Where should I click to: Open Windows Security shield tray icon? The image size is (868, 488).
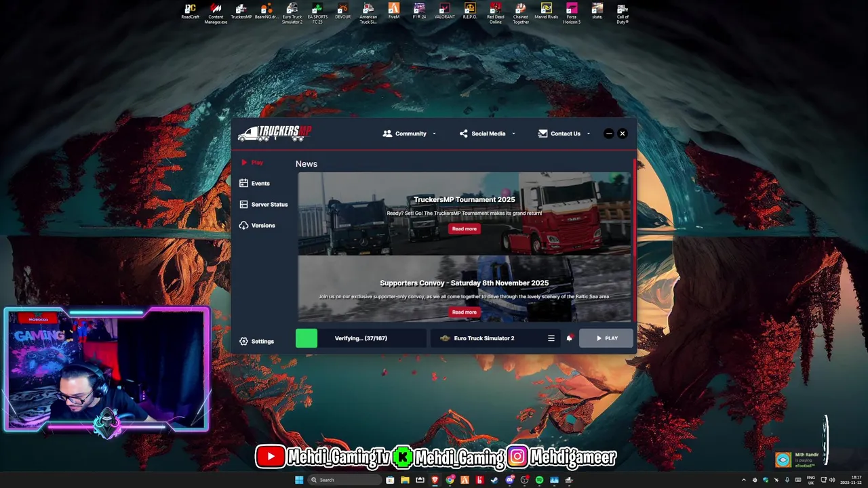click(766, 480)
